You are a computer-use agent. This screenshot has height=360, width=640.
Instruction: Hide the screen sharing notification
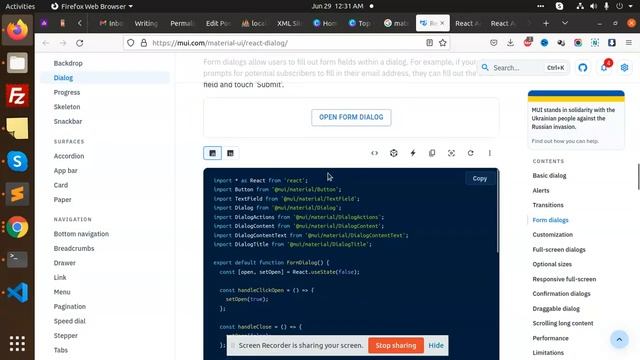pyautogui.click(x=436, y=345)
